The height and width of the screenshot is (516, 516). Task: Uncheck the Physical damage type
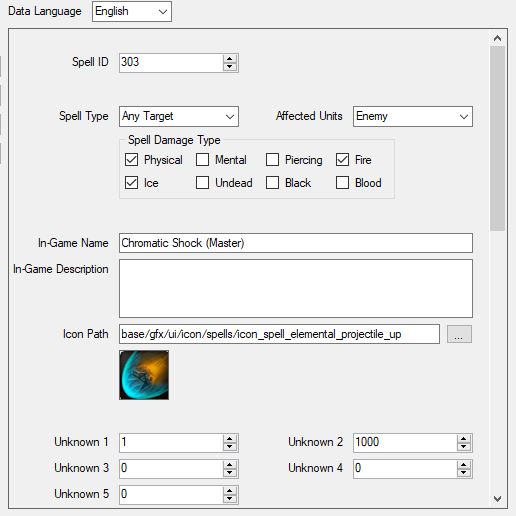coord(131,160)
